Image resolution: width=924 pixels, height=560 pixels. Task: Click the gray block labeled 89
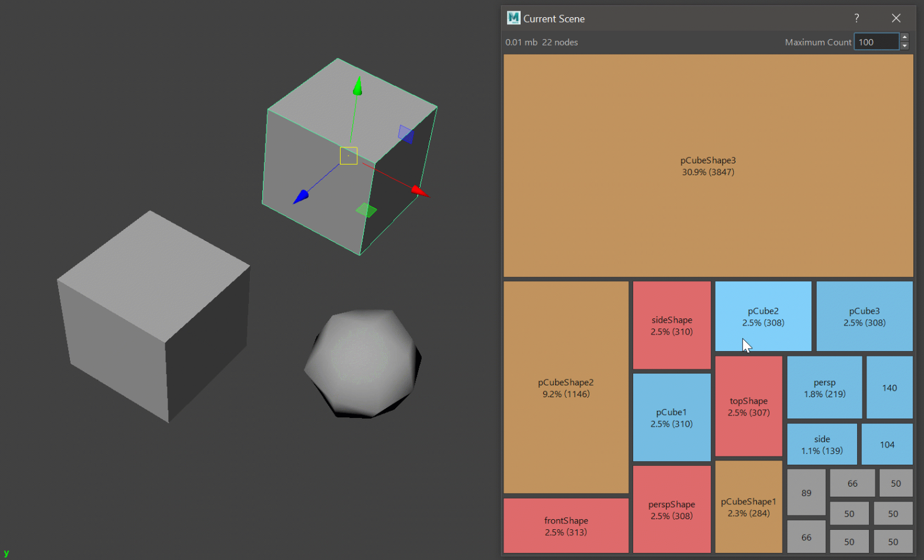click(x=806, y=493)
